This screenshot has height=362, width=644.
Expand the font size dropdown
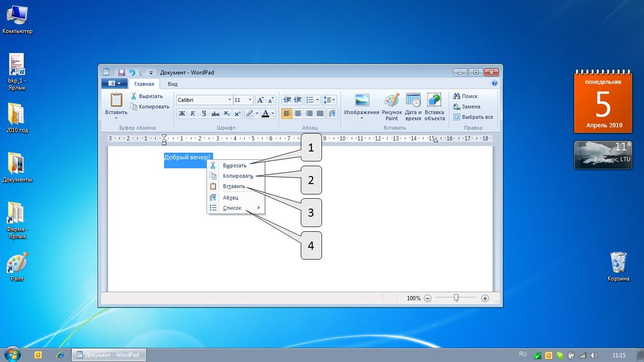pyautogui.click(x=250, y=100)
